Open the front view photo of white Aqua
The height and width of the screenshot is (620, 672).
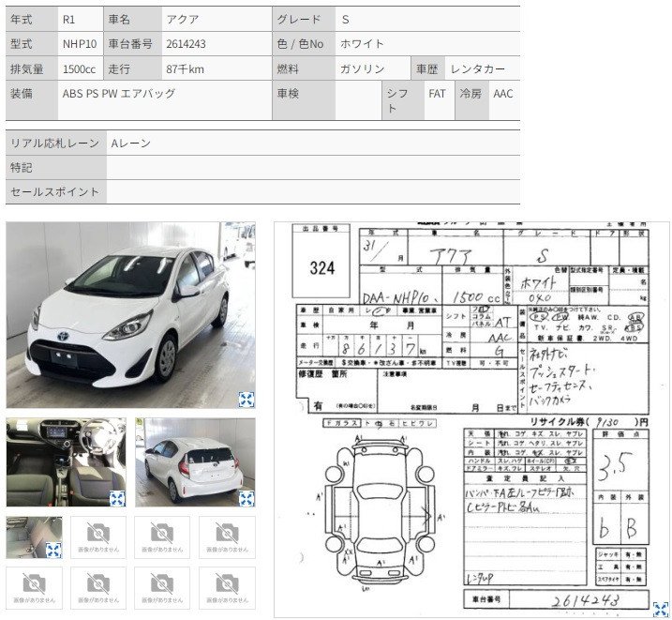(130, 315)
